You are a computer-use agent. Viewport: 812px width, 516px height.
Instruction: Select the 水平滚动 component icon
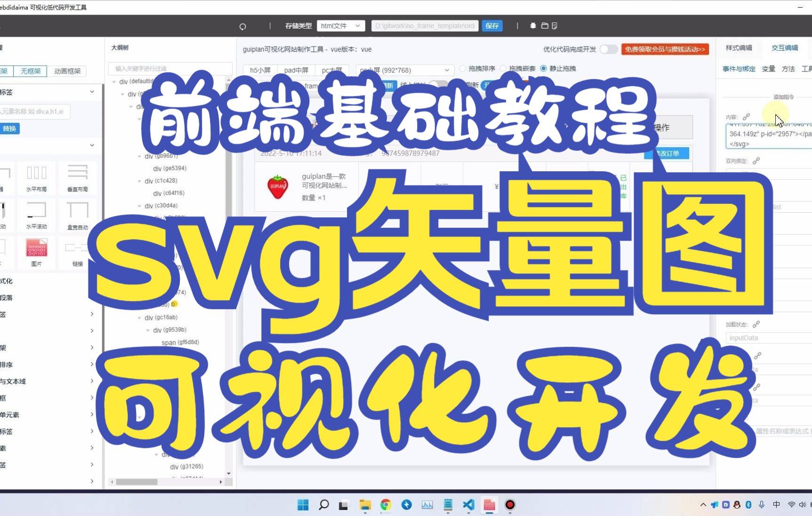pos(36,215)
